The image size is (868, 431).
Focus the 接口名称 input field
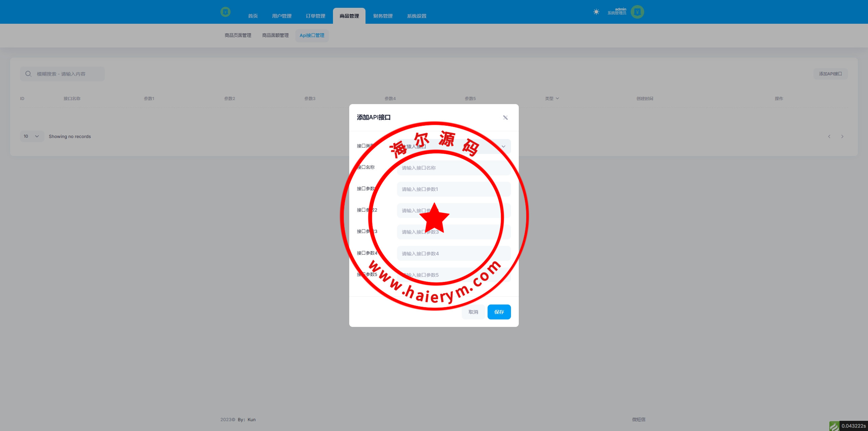pyautogui.click(x=454, y=168)
